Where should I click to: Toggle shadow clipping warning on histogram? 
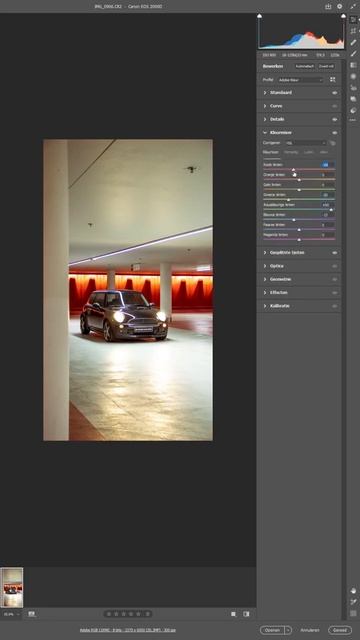[x=259, y=16]
